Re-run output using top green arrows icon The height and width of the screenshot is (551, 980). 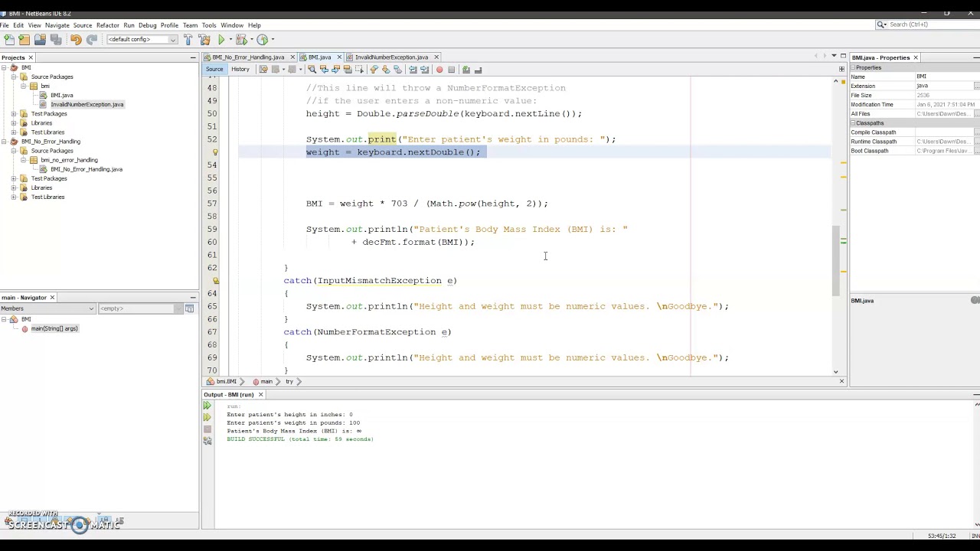(x=207, y=406)
